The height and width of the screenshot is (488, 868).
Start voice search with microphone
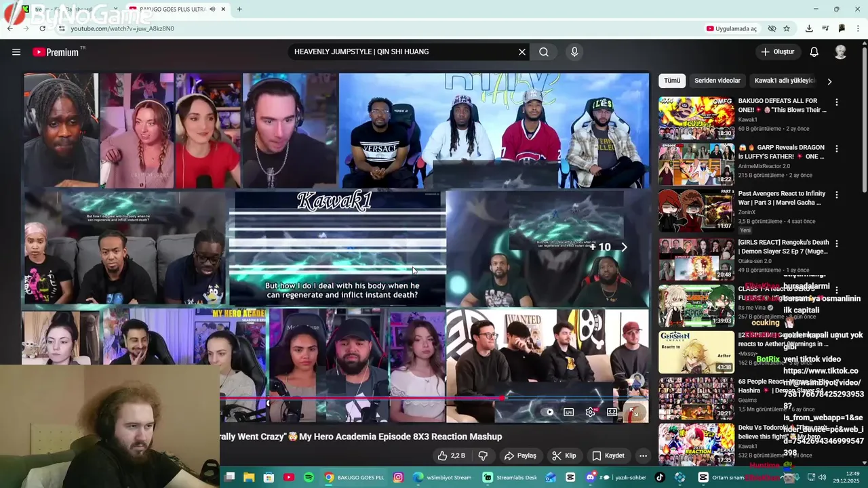[574, 52]
